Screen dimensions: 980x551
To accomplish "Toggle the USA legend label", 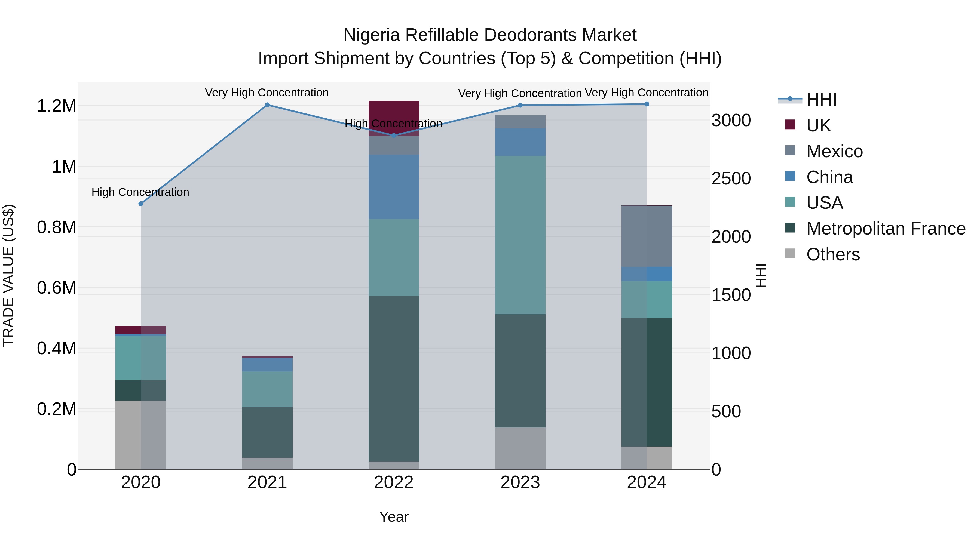I will click(x=825, y=203).
